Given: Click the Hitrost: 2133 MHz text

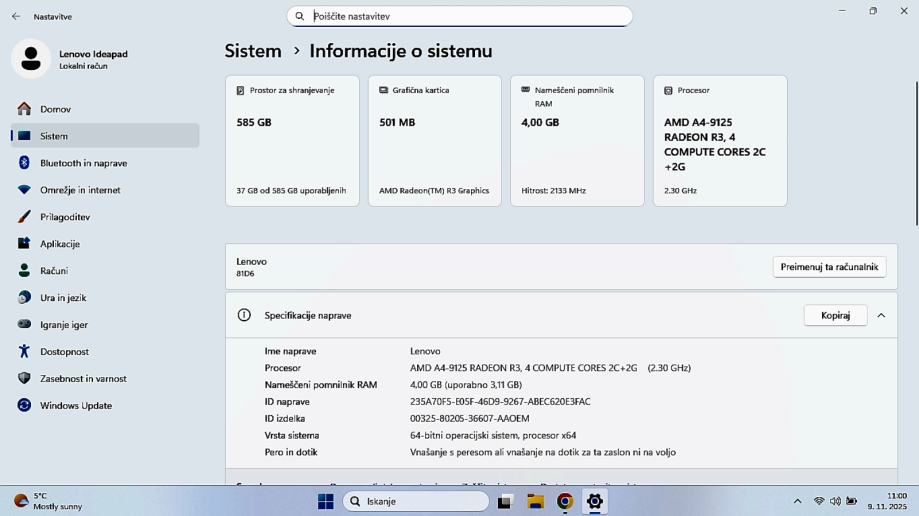Looking at the screenshot, I should coord(553,191).
